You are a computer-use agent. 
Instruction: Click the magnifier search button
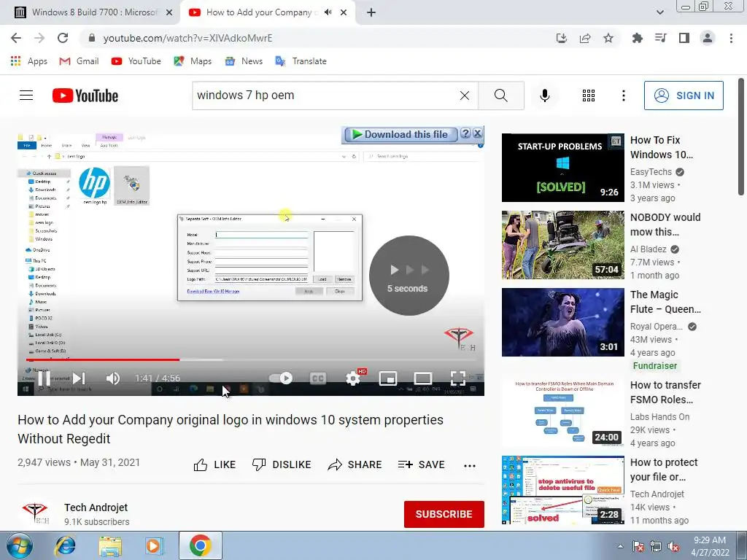pos(500,96)
